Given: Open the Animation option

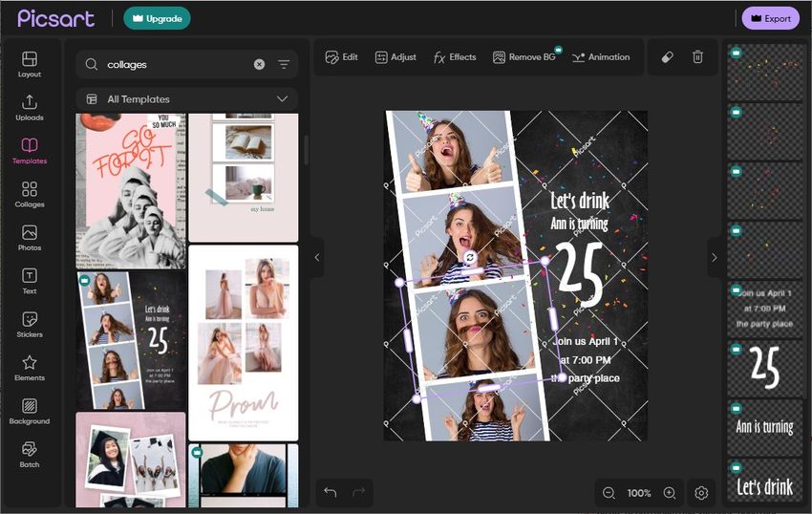Looking at the screenshot, I should [600, 57].
